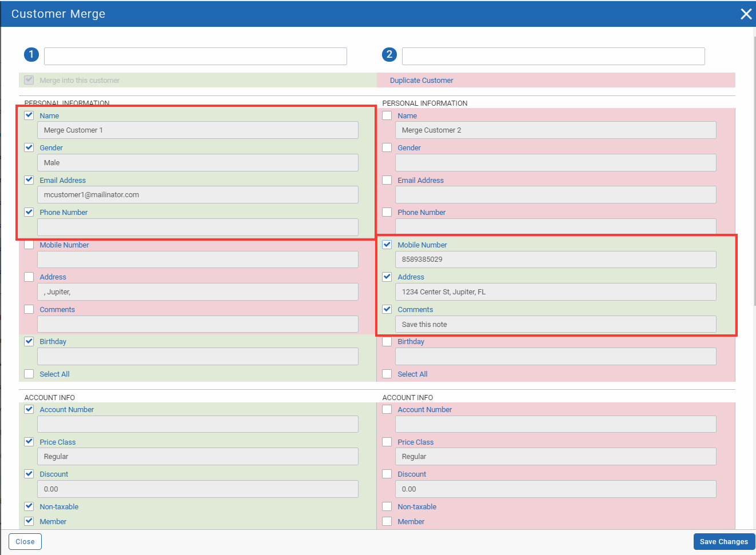The image size is (756, 555).
Task: Enable Address checkbox for customer 1
Action: tap(29, 277)
